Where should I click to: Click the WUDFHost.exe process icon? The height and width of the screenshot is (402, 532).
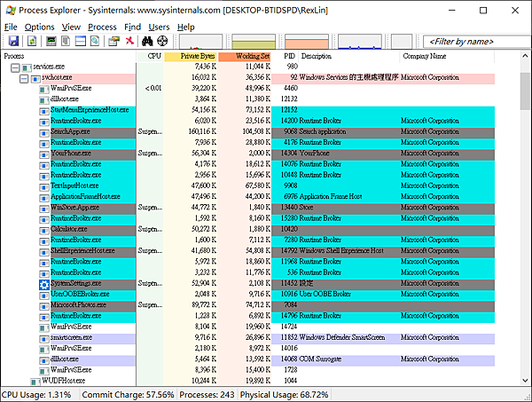(35, 382)
